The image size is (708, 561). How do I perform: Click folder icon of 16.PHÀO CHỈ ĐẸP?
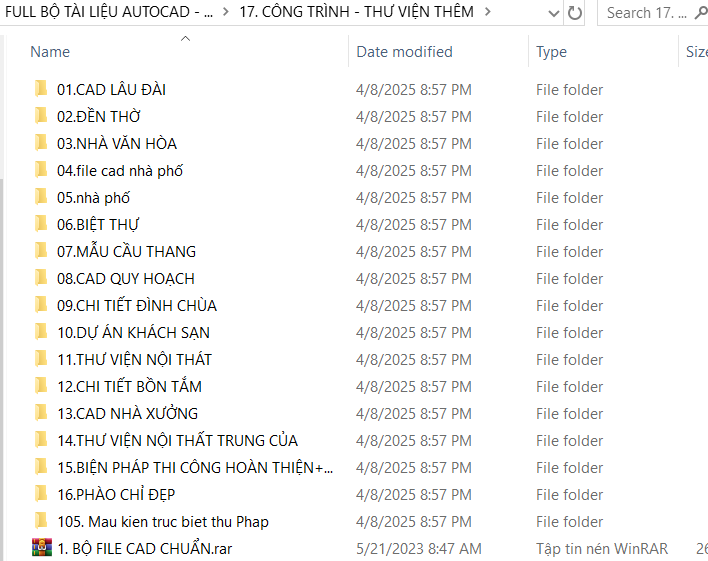pyautogui.click(x=41, y=494)
